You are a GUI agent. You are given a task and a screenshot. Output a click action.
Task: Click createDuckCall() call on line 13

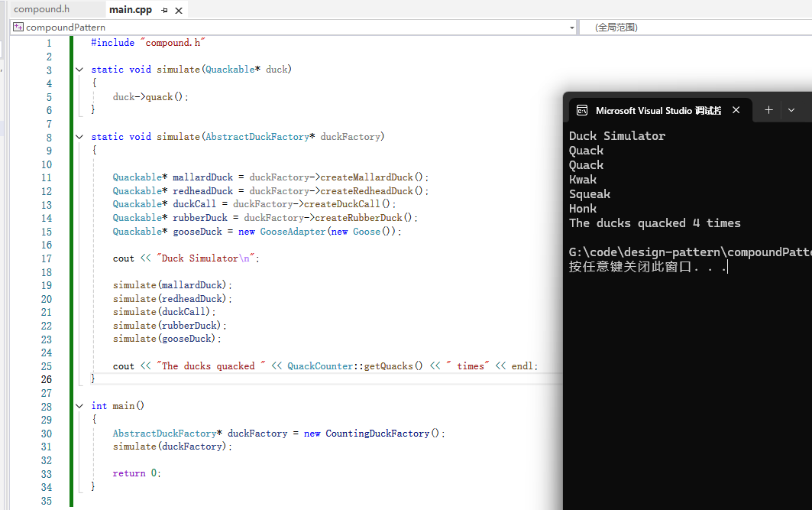click(x=347, y=204)
